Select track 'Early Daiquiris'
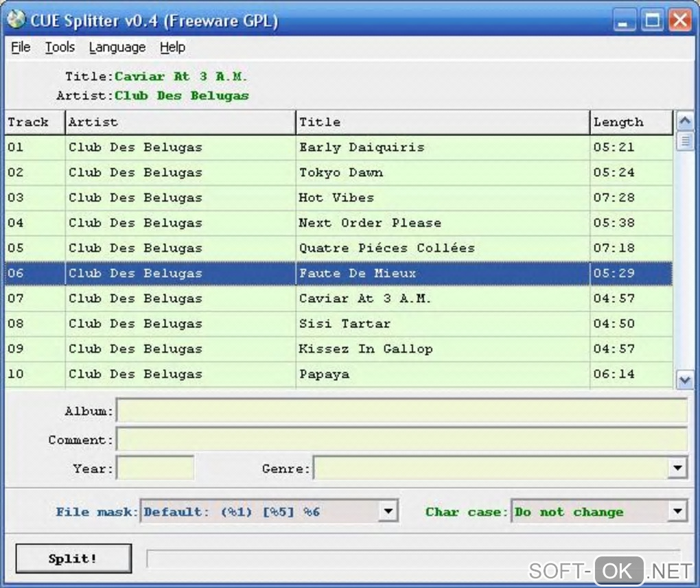The image size is (700, 588). click(362, 148)
